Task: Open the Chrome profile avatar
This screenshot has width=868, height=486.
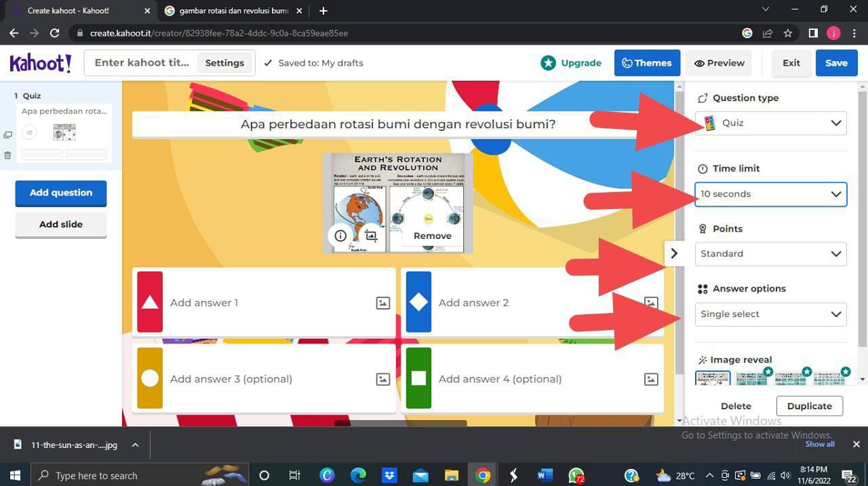Action: (833, 33)
